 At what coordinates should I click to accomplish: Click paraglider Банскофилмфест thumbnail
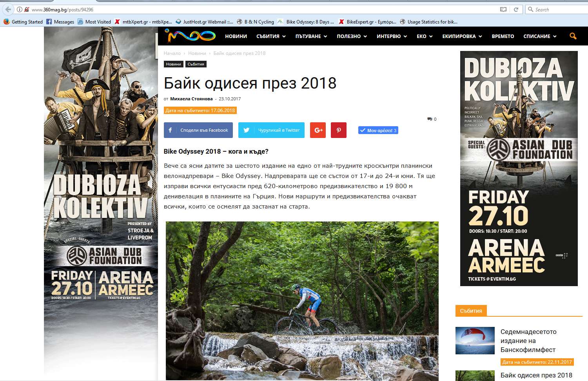475,341
